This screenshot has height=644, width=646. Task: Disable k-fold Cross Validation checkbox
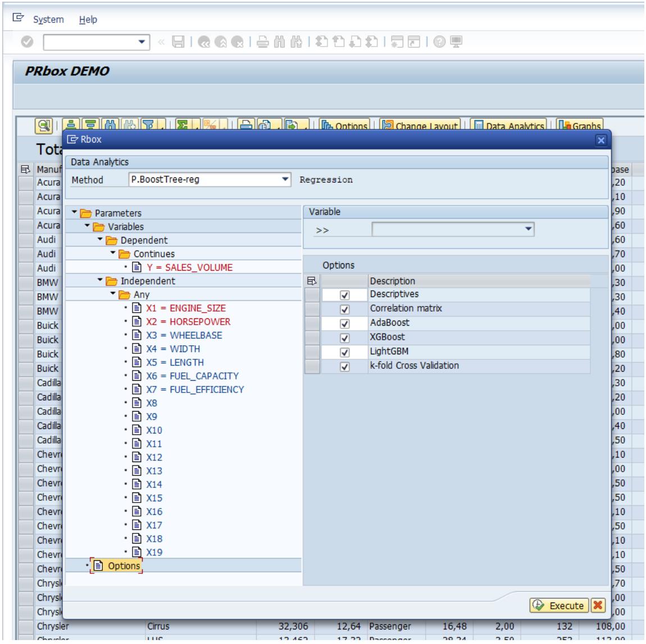tap(345, 367)
